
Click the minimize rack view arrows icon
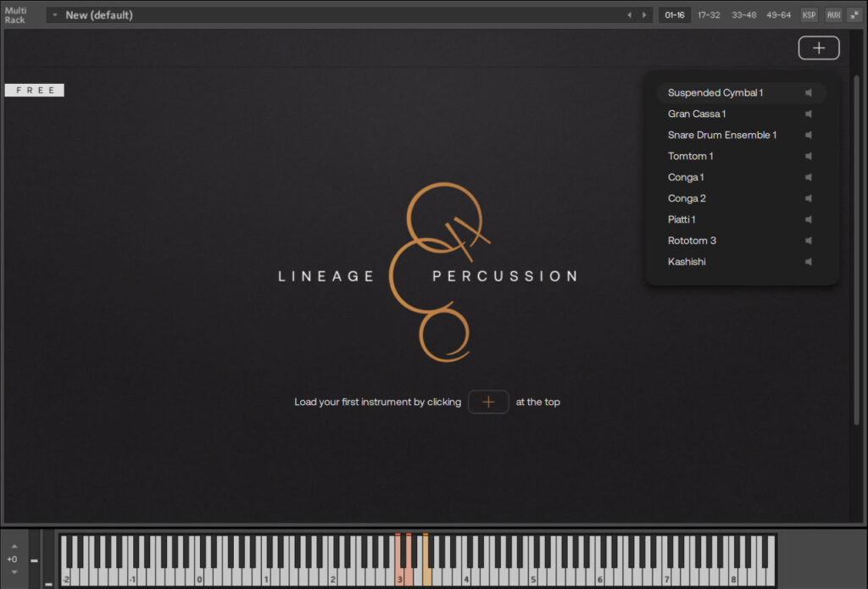click(854, 15)
